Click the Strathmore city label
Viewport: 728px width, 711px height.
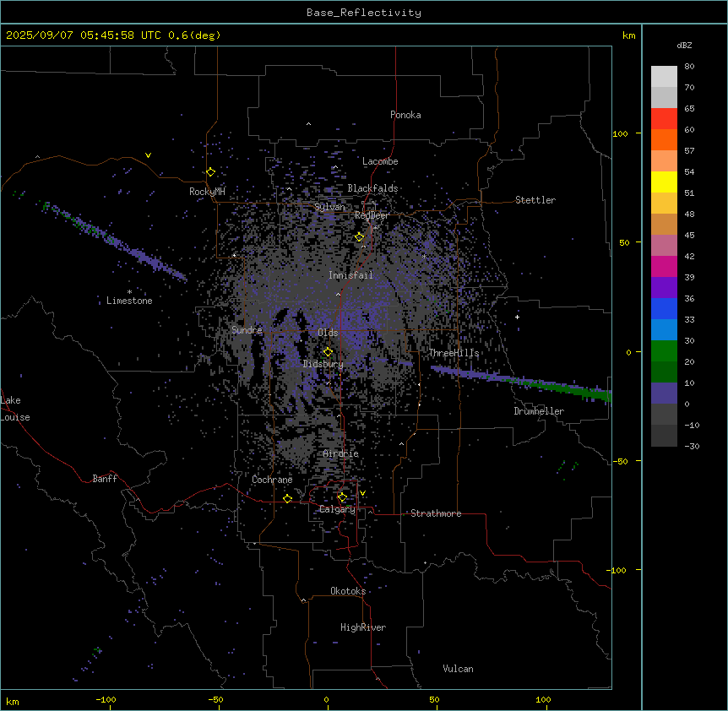pos(436,513)
